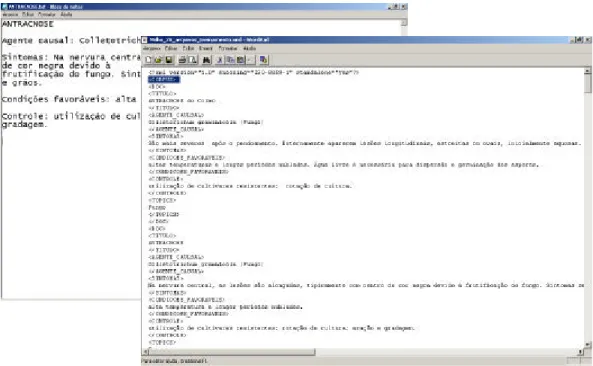Viewport: 593px width, 366px height.
Task: Click the XML declaration on WordPad's first line
Action: tap(253, 72)
